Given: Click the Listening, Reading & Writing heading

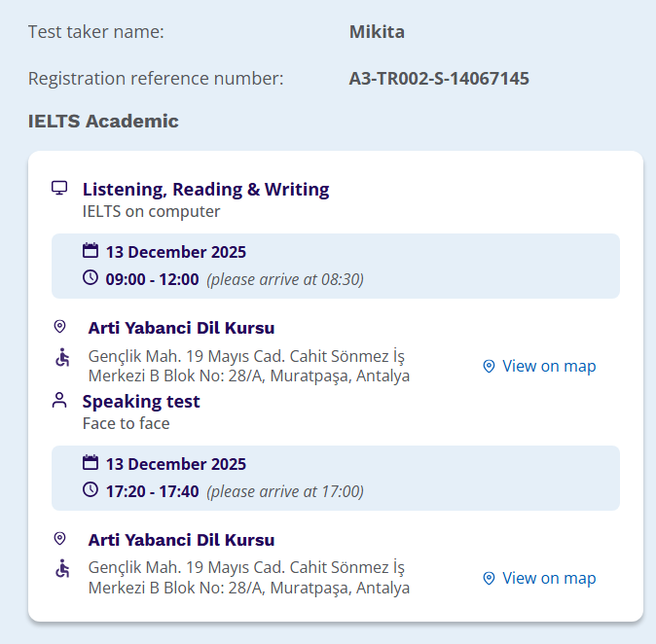Looking at the screenshot, I should click(205, 190).
